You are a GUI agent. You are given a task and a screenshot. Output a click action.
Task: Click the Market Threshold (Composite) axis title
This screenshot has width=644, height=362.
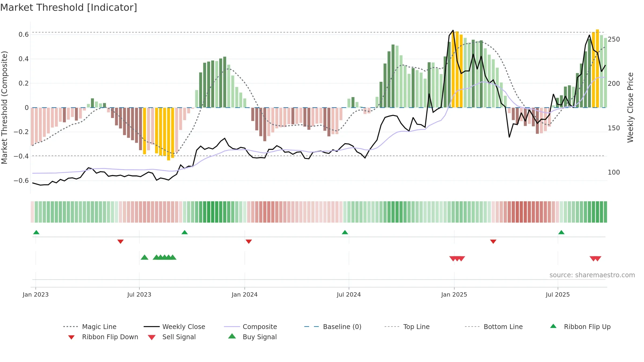(4, 108)
